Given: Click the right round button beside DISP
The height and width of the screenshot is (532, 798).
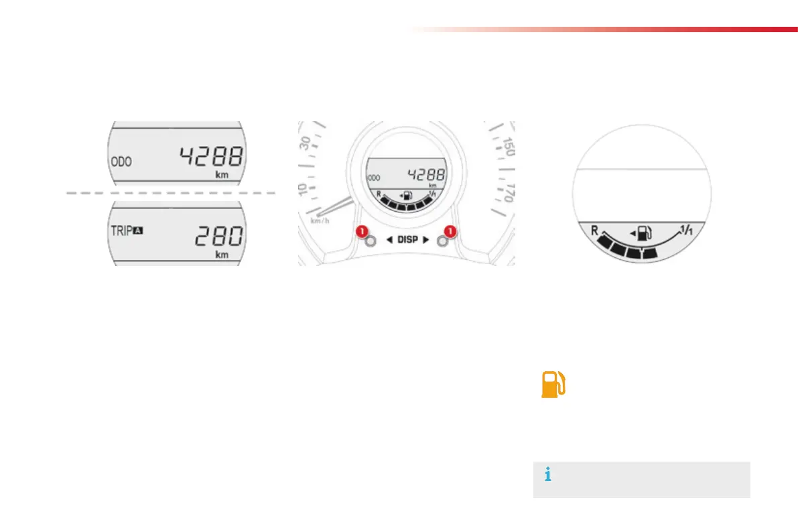Looking at the screenshot, I should 442,241.
